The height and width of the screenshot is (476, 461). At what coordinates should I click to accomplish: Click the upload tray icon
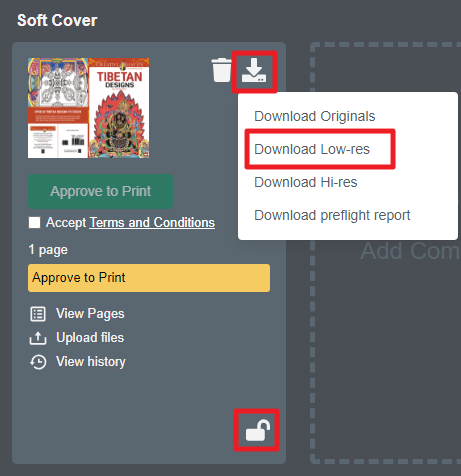coord(38,338)
